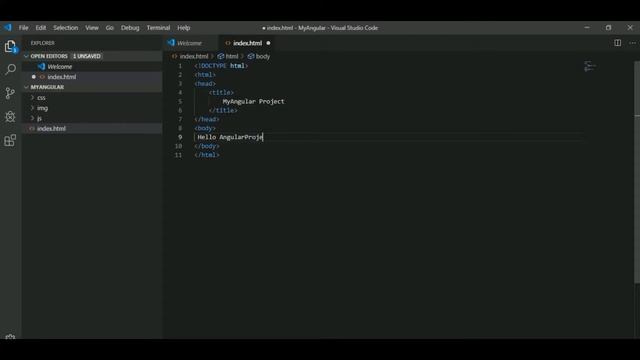Open the More Actions ellipsis menu
This screenshot has width=640, height=360.
[632, 43]
